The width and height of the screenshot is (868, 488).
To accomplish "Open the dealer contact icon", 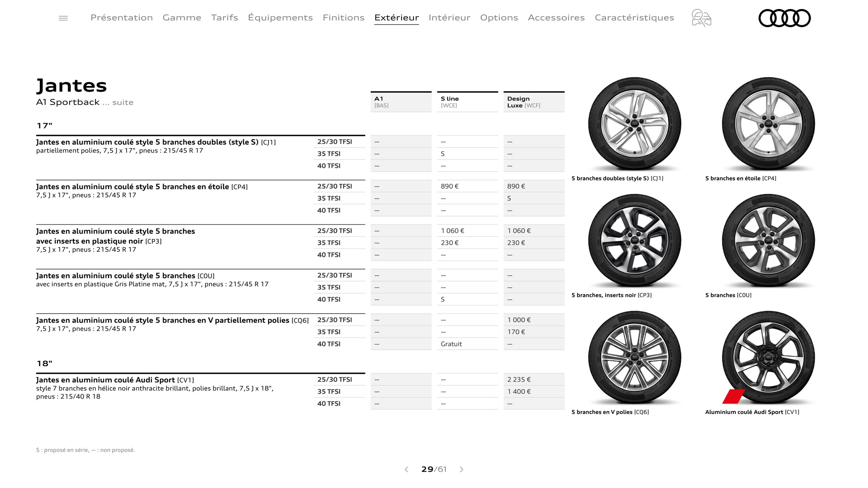I will pyautogui.click(x=701, y=18).
